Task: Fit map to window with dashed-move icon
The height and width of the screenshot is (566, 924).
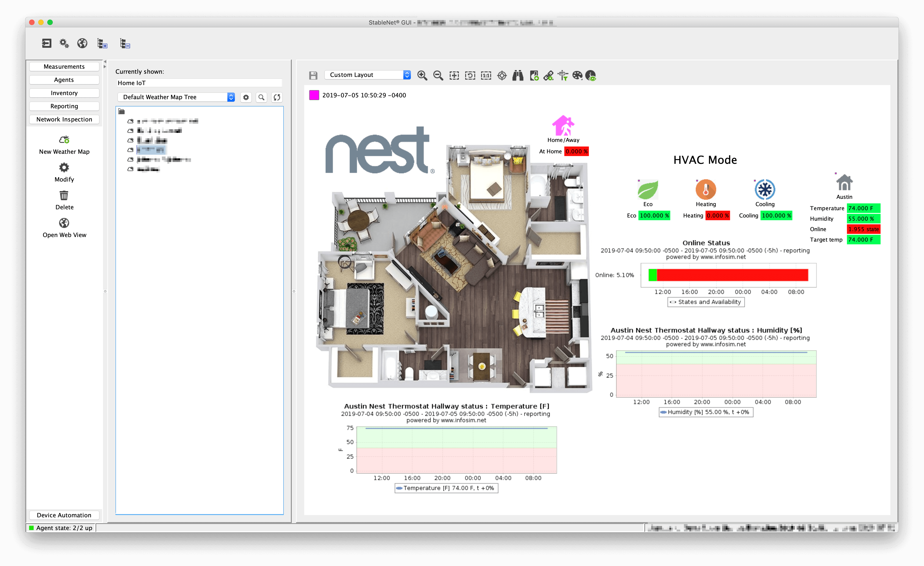Action: coord(454,76)
